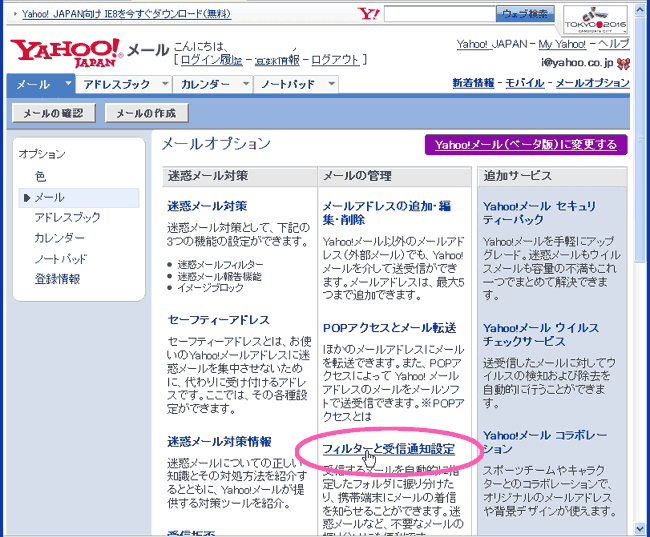Open the 新着情報 link

473,83
